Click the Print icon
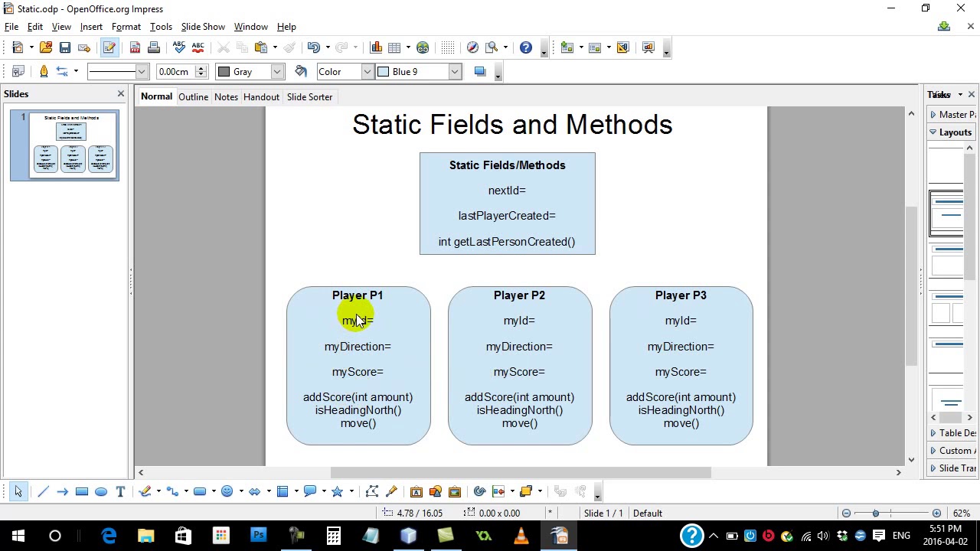 click(153, 47)
